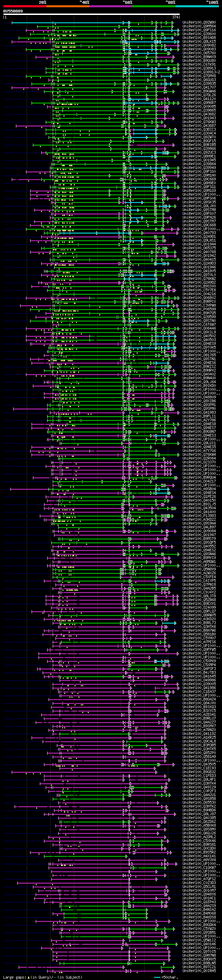
Task: Click the purple ~60% identity legend bar
Action: click(x=111, y=7)
